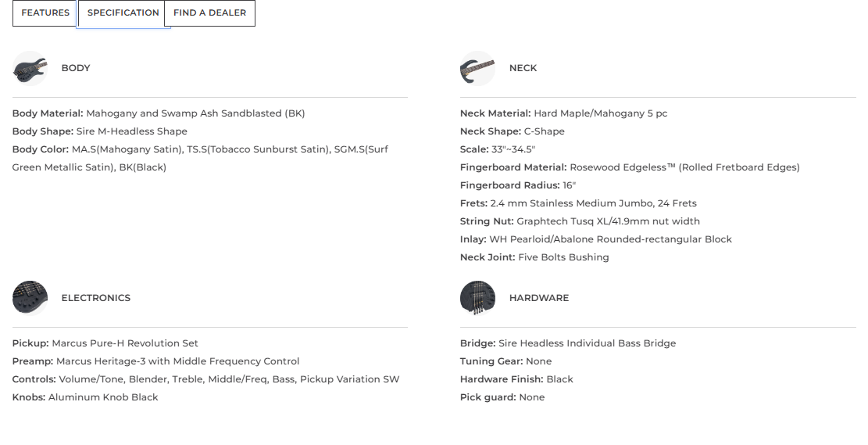The width and height of the screenshot is (868, 445).
Task: Switch to the Specification tab
Action: coord(123,13)
